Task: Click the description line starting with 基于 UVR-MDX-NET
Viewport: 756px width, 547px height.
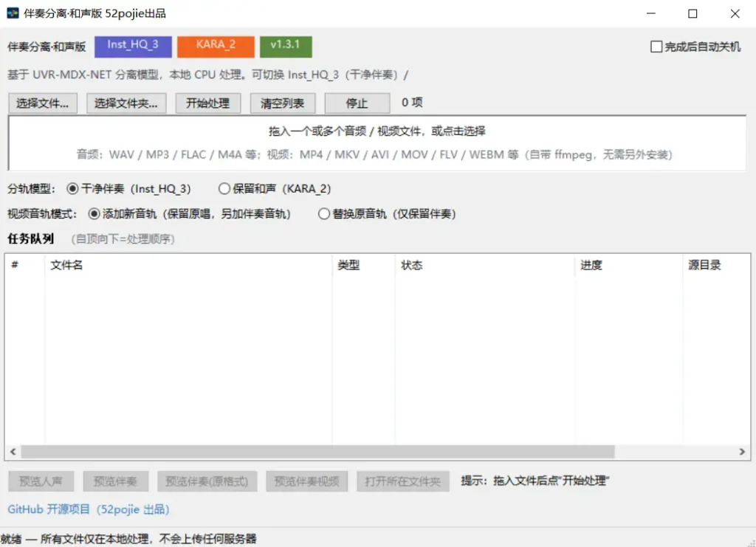Action: coord(207,75)
